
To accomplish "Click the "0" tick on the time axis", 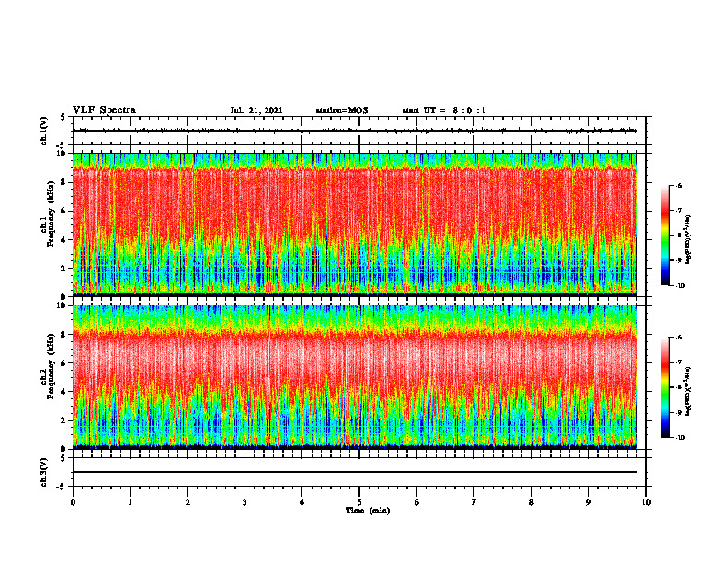I will pos(73,502).
